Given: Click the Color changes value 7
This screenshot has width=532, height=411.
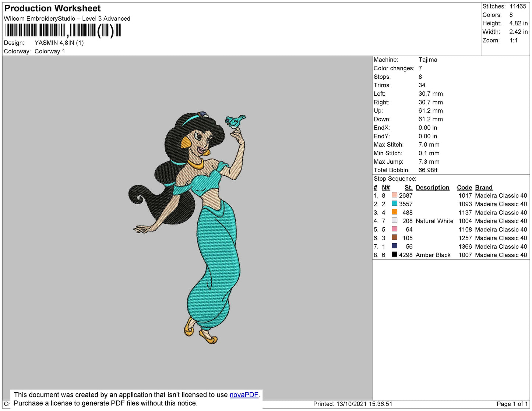Looking at the screenshot, I should pos(420,68).
